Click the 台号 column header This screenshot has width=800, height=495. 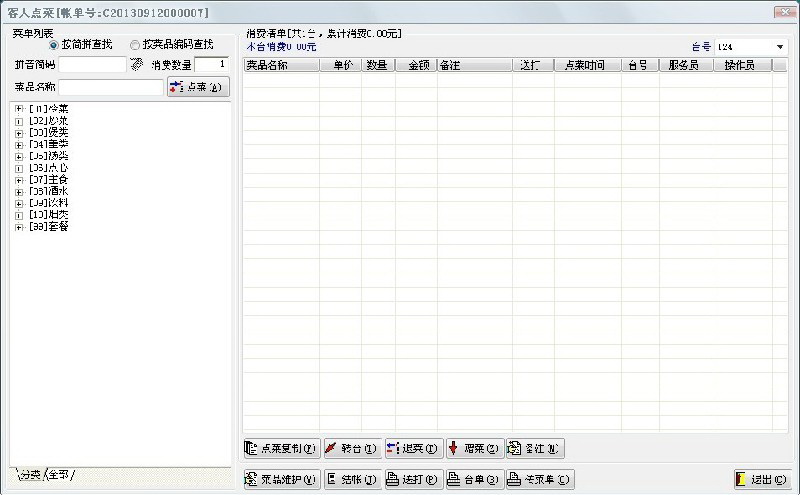click(640, 65)
